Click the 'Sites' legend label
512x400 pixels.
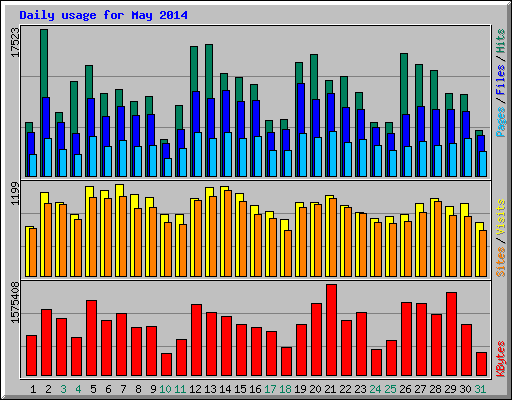point(501,262)
